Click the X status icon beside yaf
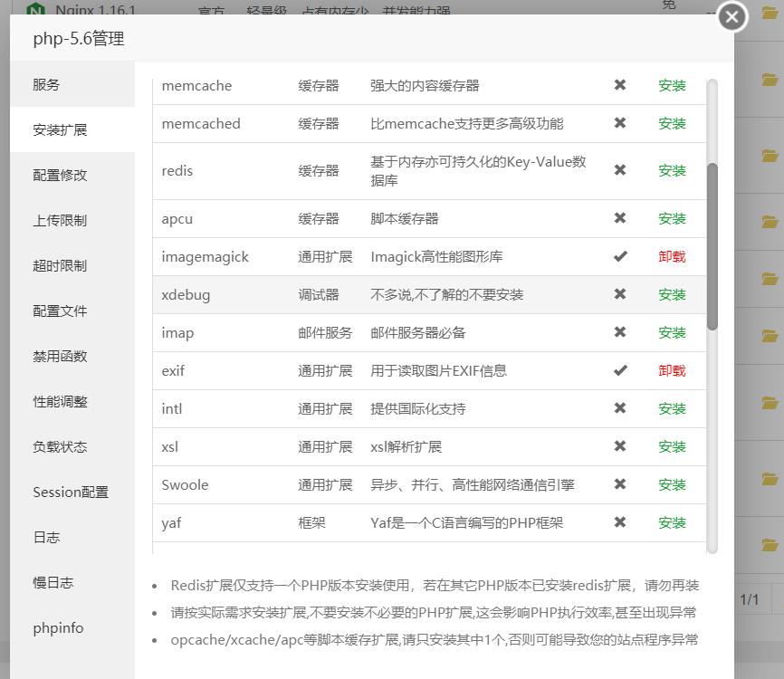Viewport: 784px width, 679px height. tap(620, 522)
